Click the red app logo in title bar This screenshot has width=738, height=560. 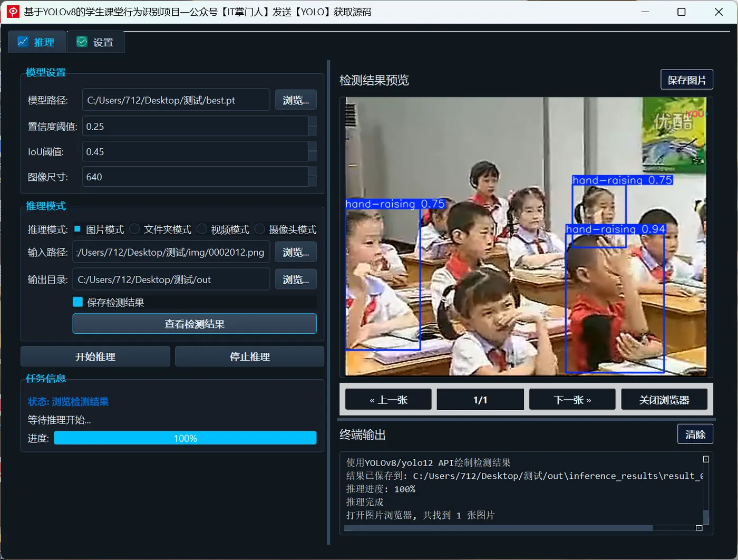pos(13,12)
